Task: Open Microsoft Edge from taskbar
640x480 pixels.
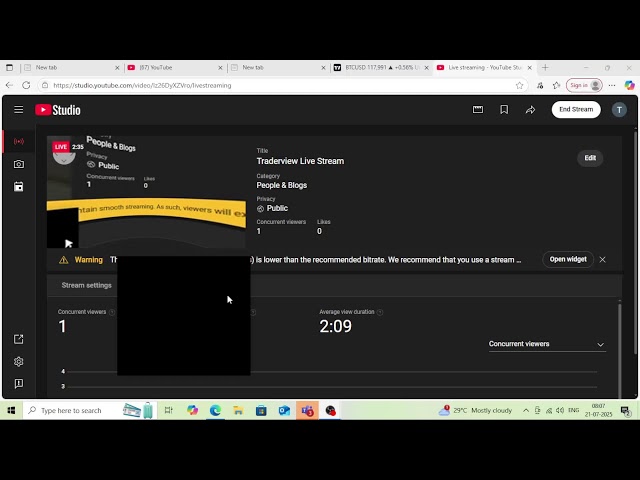Action: tap(215, 410)
